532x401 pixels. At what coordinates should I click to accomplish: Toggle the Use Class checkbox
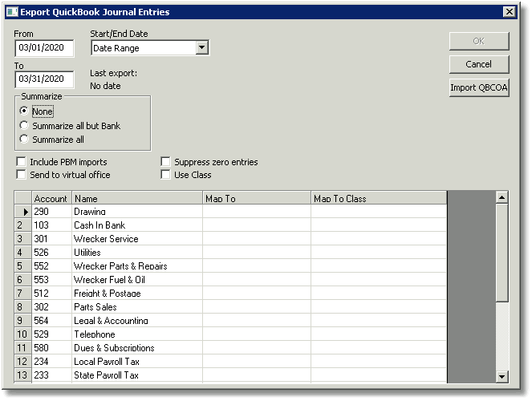point(165,175)
